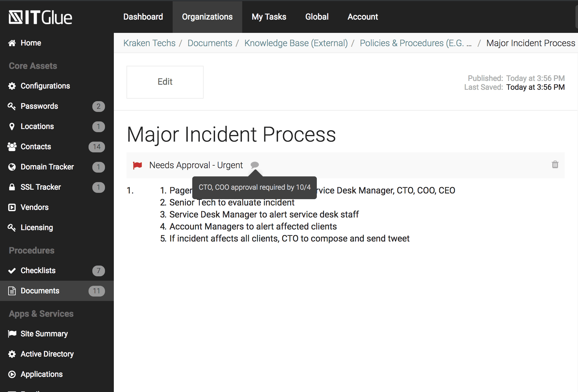The image size is (578, 392).
Task: Click the Domain Tracker globe icon
Action: point(12,167)
